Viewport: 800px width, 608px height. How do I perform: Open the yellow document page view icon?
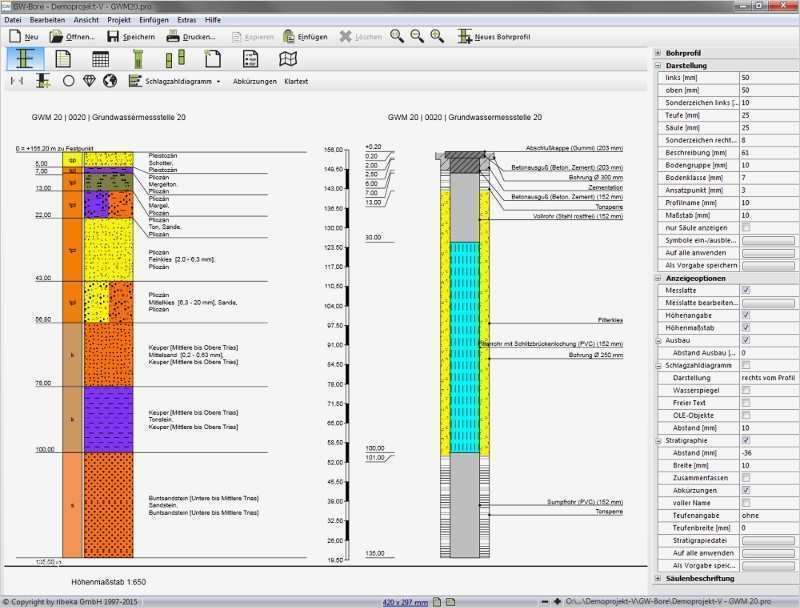63,59
